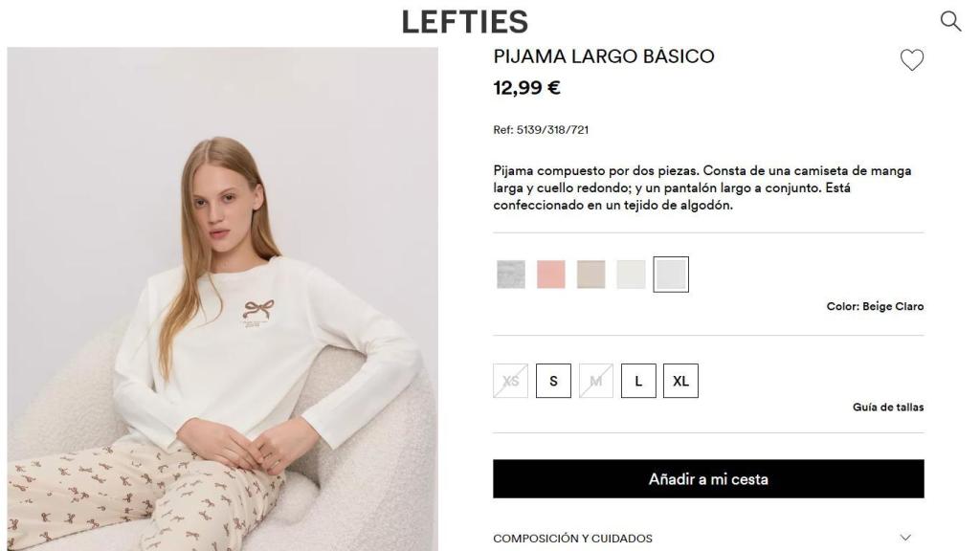
Task: Select the gray color swatch
Action: [508, 273]
